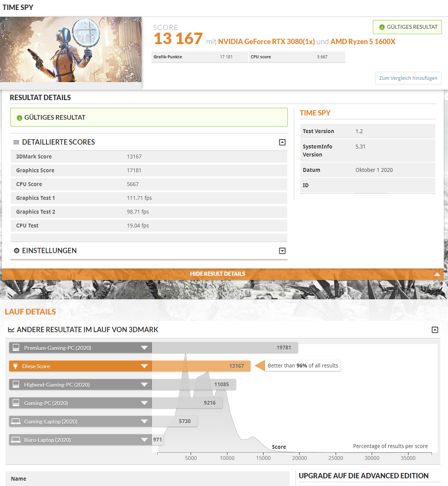
Task: Click the Hide Result Details bar
Action: click(223, 274)
